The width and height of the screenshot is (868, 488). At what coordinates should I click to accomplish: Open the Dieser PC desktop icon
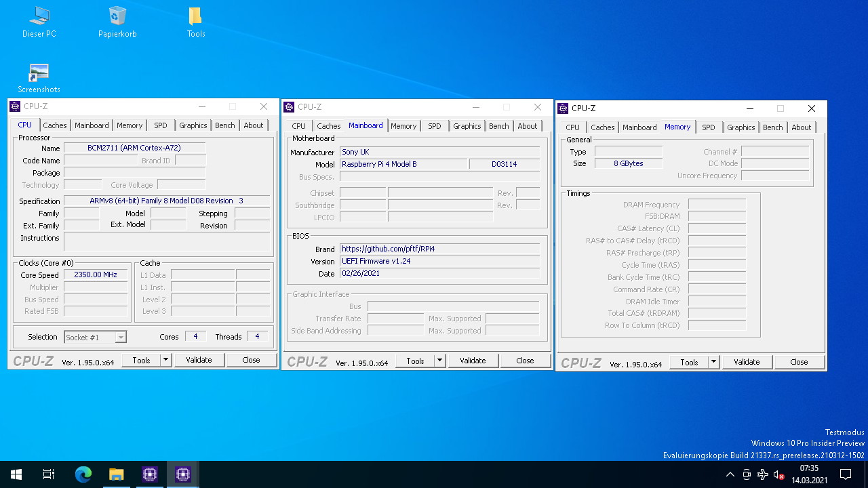39,22
